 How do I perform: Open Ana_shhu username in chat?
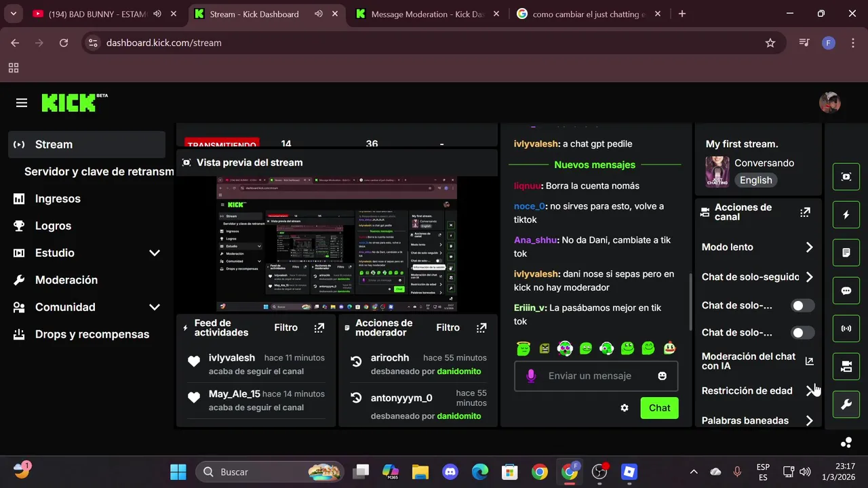pyautogui.click(x=536, y=240)
